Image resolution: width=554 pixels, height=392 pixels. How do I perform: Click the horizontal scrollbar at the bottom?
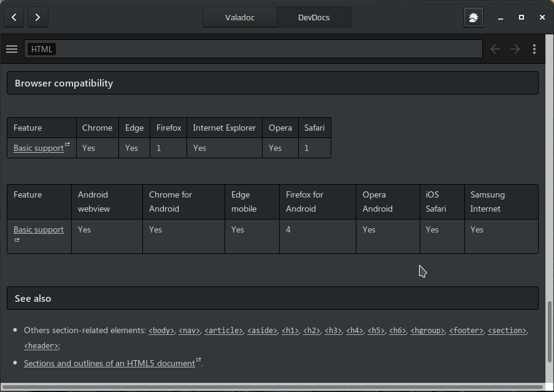pyautogui.click(x=272, y=386)
